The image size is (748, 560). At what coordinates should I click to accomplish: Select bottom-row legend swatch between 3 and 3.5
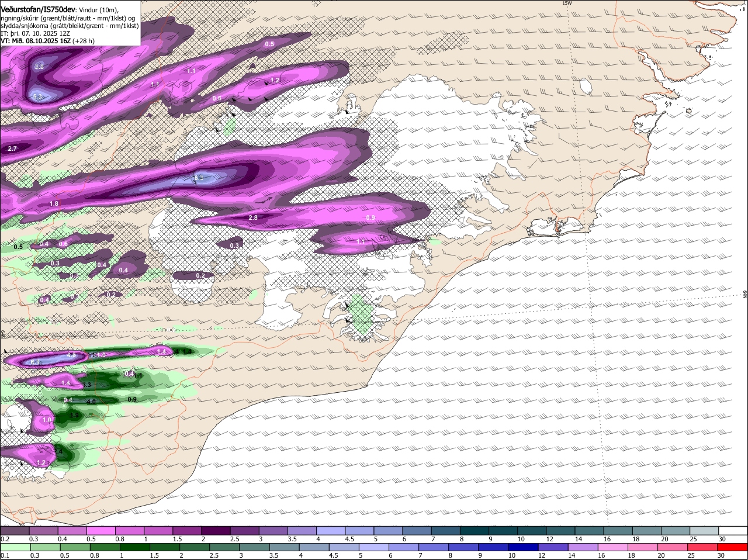(254, 548)
